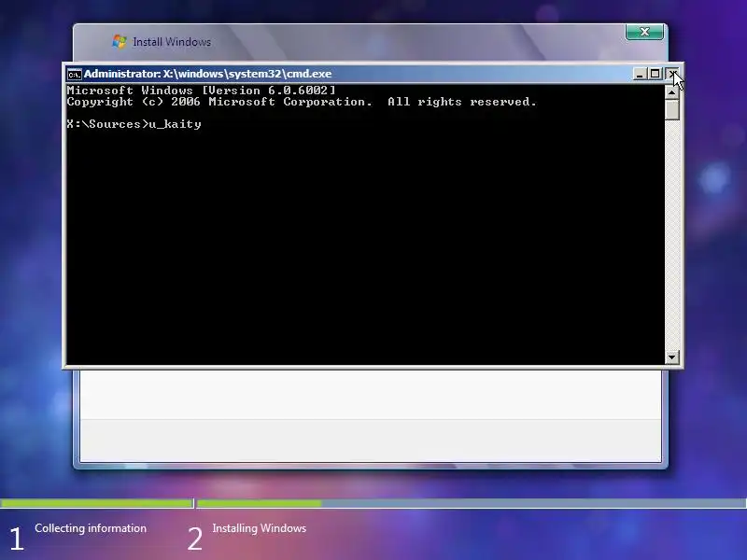Click the cmd.exe icon in title bar
This screenshot has width=747, height=560.
coord(75,75)
